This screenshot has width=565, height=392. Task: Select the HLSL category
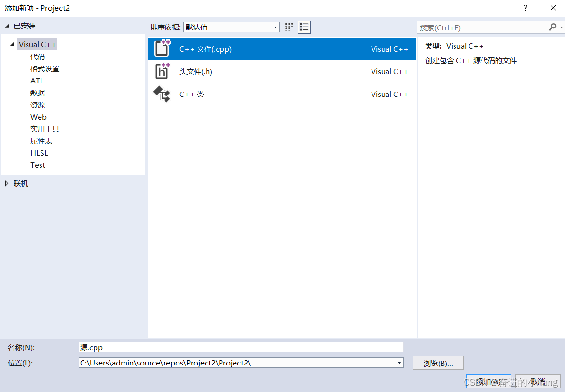(x=39, y=153)
